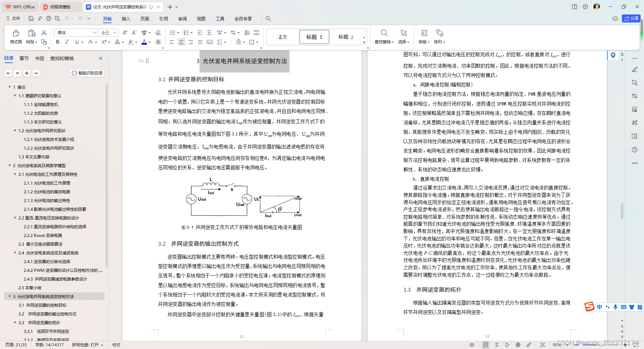The width and height of the screenshot is (644, 349).
Task: Toggle center alignment
Action: (181, 42)
